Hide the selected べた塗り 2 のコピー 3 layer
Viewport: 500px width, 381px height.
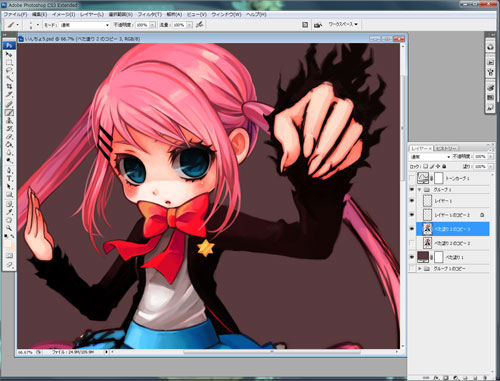click(x=412, y=229)
